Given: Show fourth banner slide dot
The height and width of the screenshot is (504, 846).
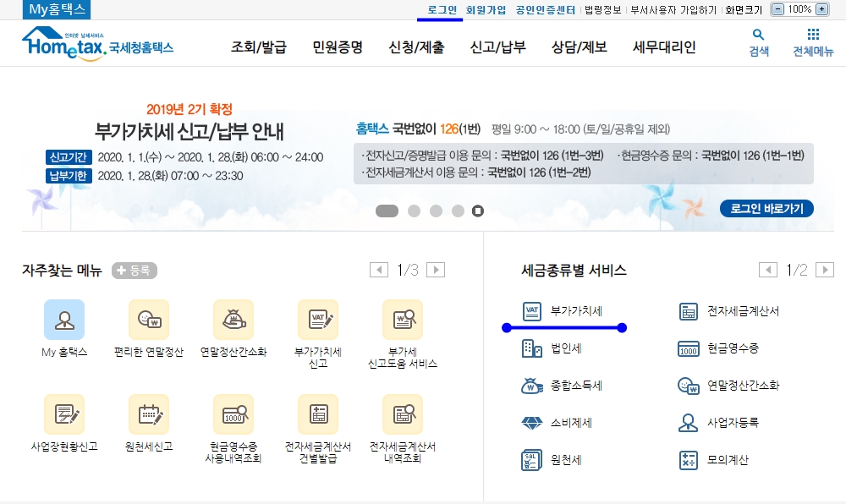Looking at the screenshot, I should point(458,211).
